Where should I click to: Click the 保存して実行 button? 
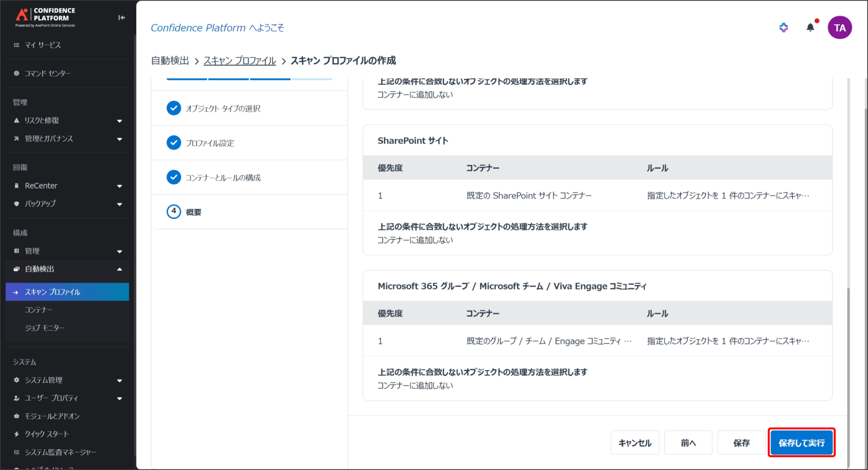(801, 443)
